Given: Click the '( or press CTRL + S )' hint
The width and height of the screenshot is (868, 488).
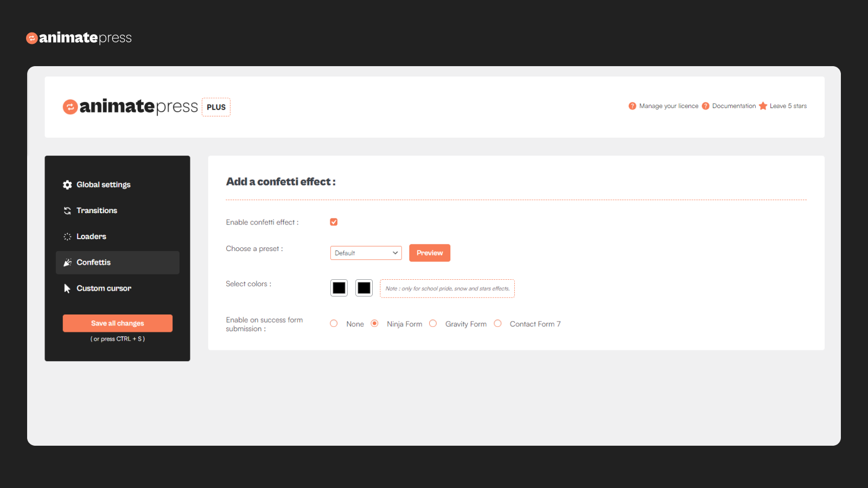Looking at the screenshot, I should coord(118,339).
